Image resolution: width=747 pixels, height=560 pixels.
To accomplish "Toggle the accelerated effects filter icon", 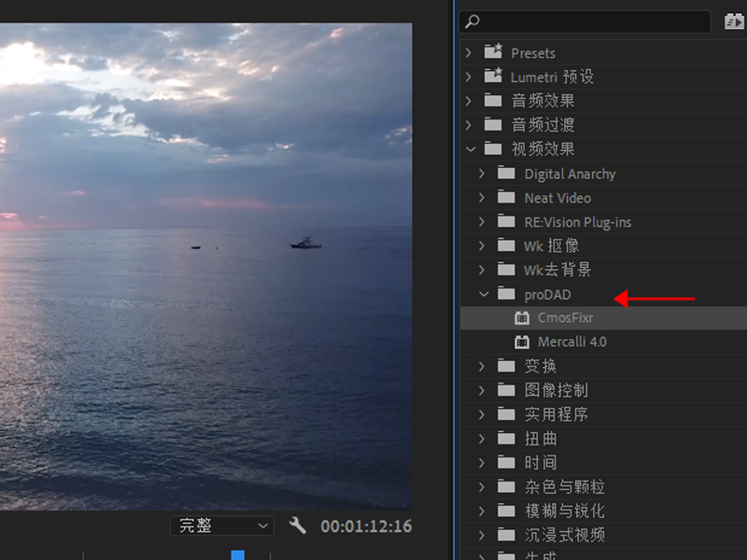I will [x=734, y=21].
